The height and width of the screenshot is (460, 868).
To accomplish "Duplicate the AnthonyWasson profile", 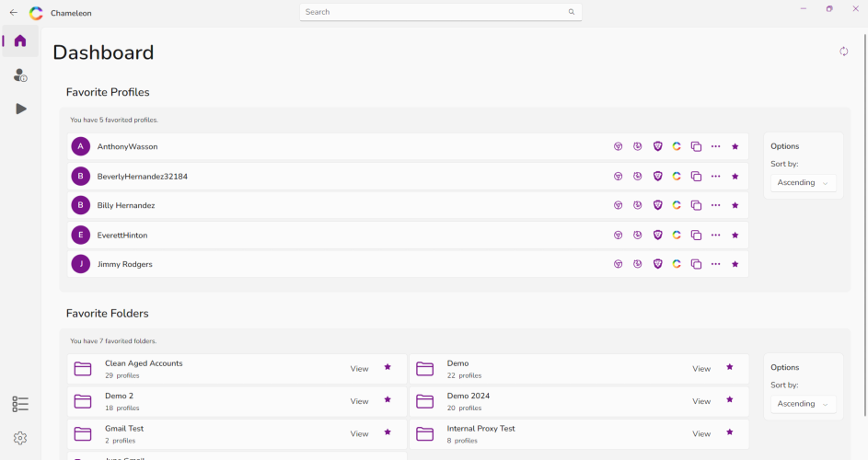I will (x=696, y=146).
